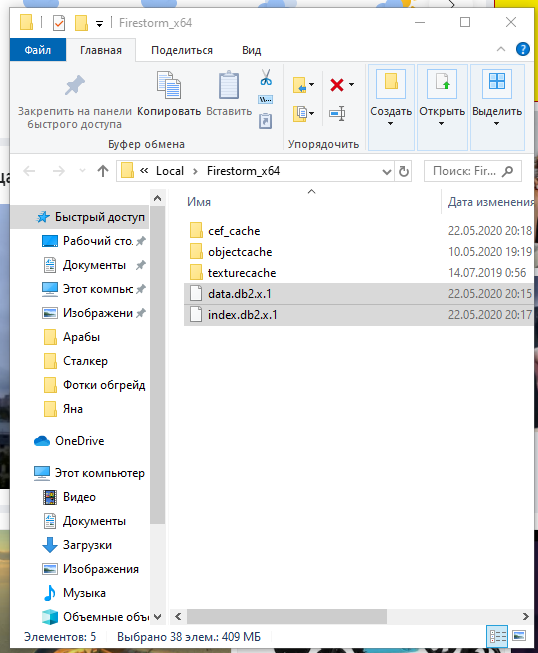Viewport: 538px width, 653px height.
Task: Open address bar history dropdown
Action: pos(387,172)
